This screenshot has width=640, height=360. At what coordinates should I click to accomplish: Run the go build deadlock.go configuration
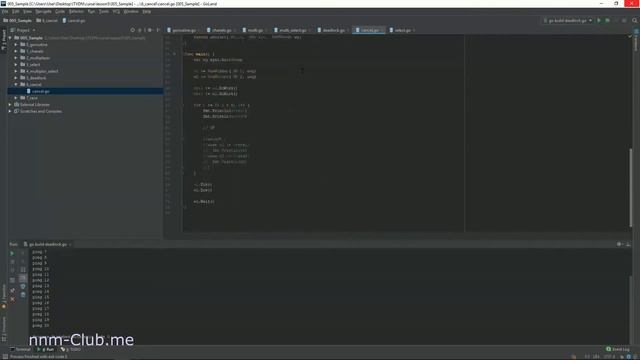point(599,20)
